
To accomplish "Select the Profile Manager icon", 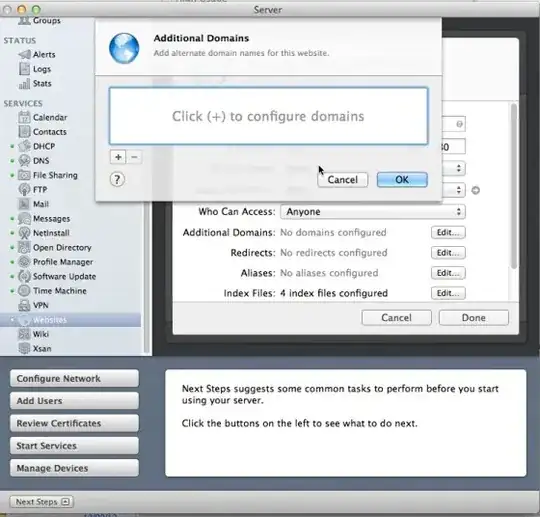I will click(24, 262).
